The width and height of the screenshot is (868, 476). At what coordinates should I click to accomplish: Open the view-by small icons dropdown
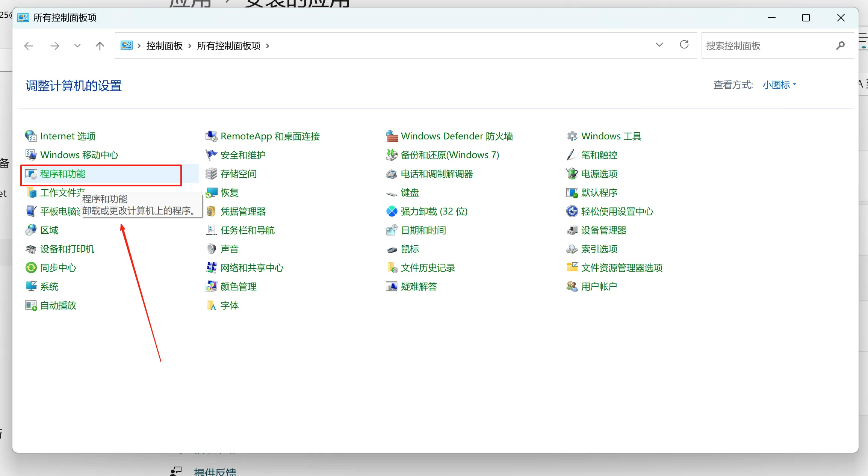pyautogui.click(x=779, y=85)
